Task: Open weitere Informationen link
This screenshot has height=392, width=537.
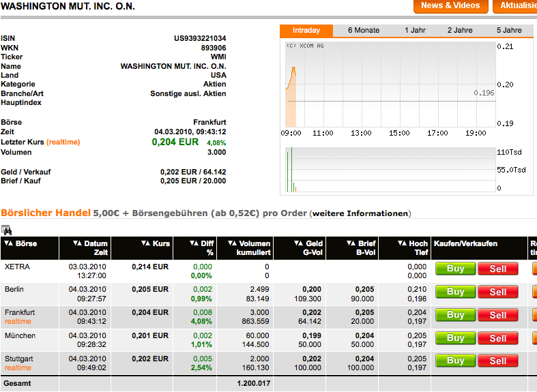Action: 360,213
